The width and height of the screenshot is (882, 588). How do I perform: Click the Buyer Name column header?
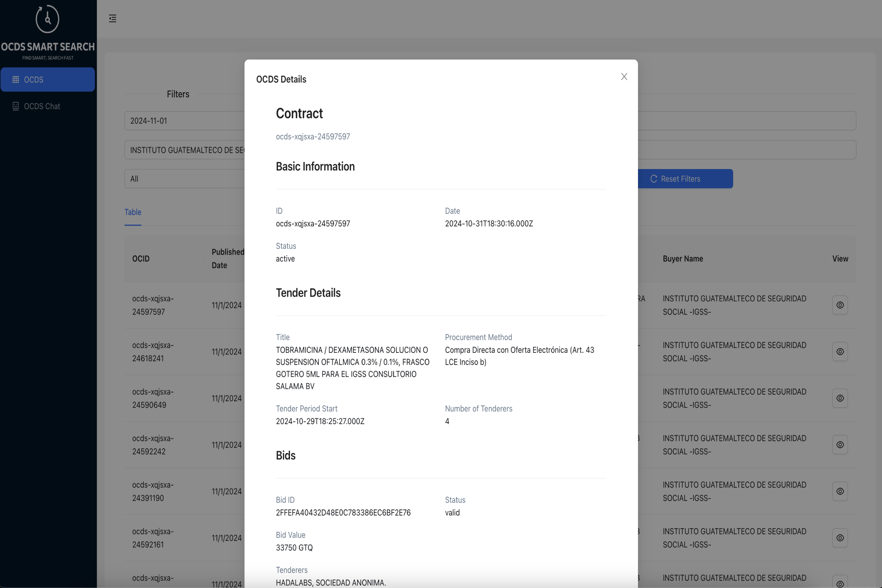coord(682,258)
